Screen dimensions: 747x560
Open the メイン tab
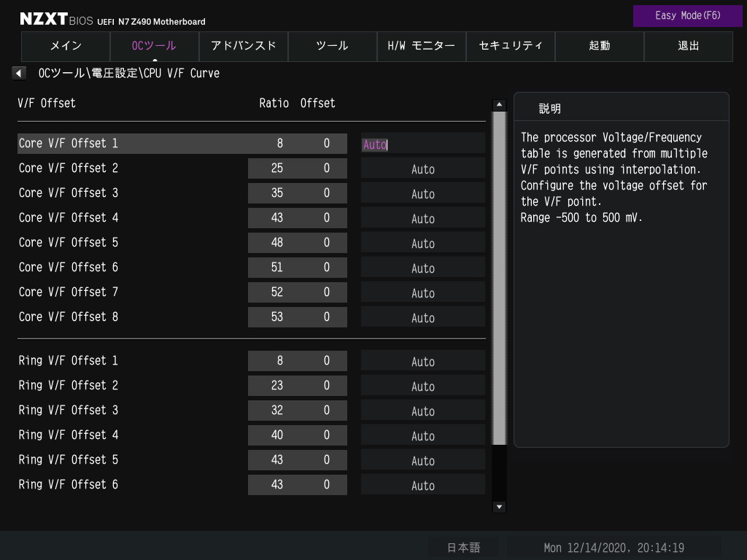(x=66, y=46)
